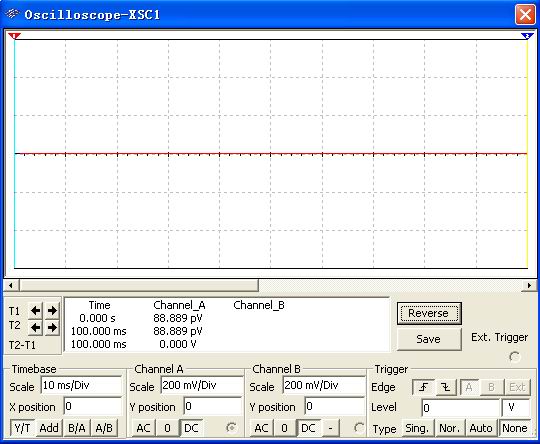Toggle Channel A radio indicator

(231, 427)
